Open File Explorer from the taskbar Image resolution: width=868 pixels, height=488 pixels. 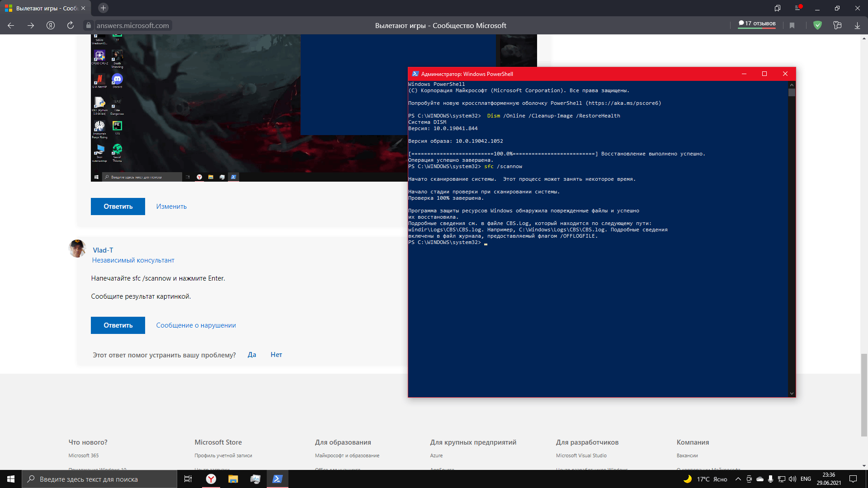pyautogui.click(x=233, y=479)
